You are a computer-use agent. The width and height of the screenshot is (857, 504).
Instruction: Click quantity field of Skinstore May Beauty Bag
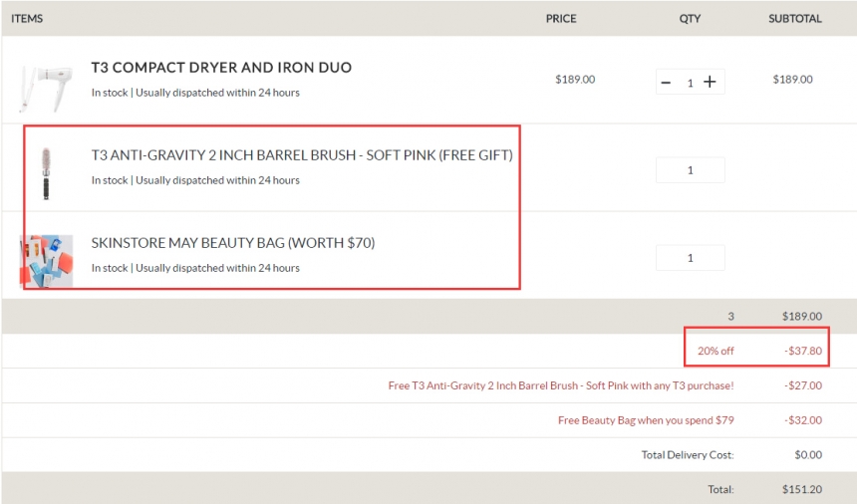click(x=691, y=258)
